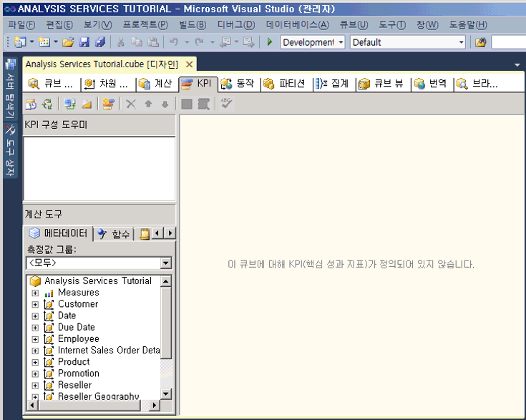Click the Delete X icon in KPI toolbar

[131, 104]
